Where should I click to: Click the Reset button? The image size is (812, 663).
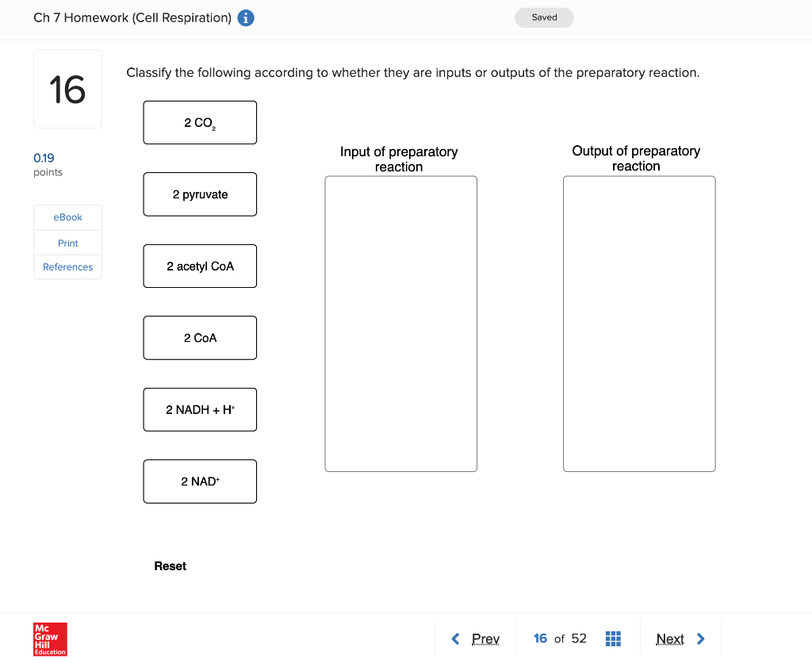(170, 565)
